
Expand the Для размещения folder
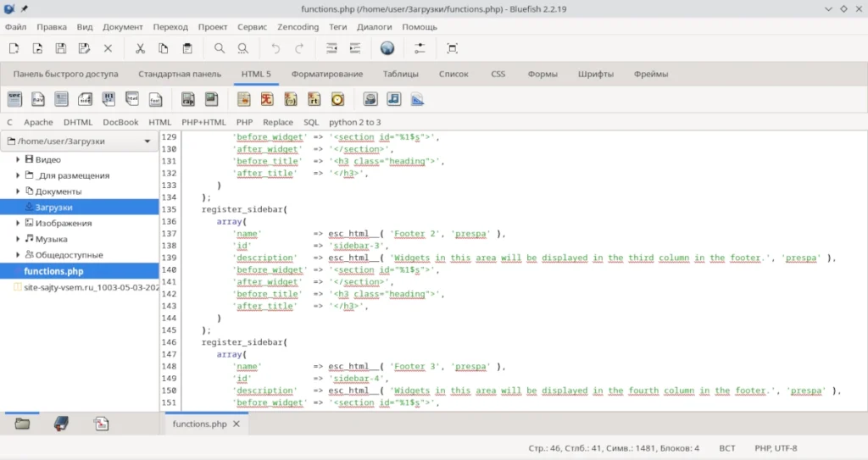point(18,175)
